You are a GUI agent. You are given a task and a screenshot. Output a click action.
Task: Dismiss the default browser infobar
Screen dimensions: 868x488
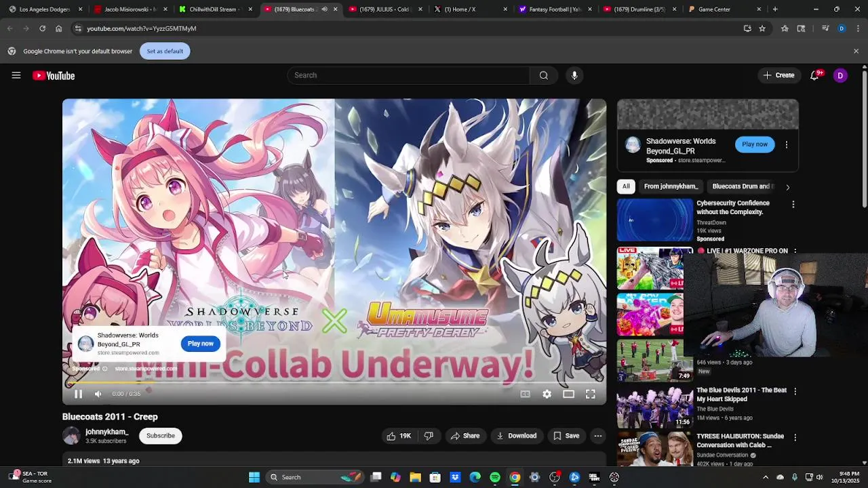[856, 51]
